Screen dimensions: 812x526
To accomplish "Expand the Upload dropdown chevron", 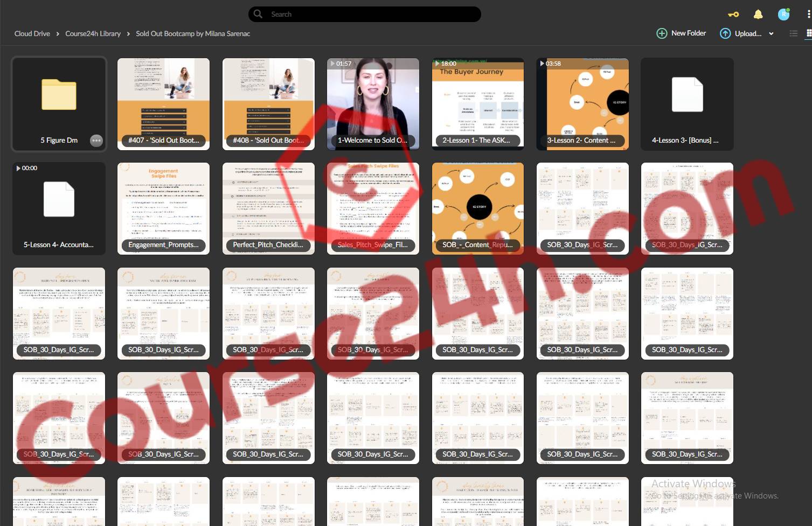I will [771, 33].
